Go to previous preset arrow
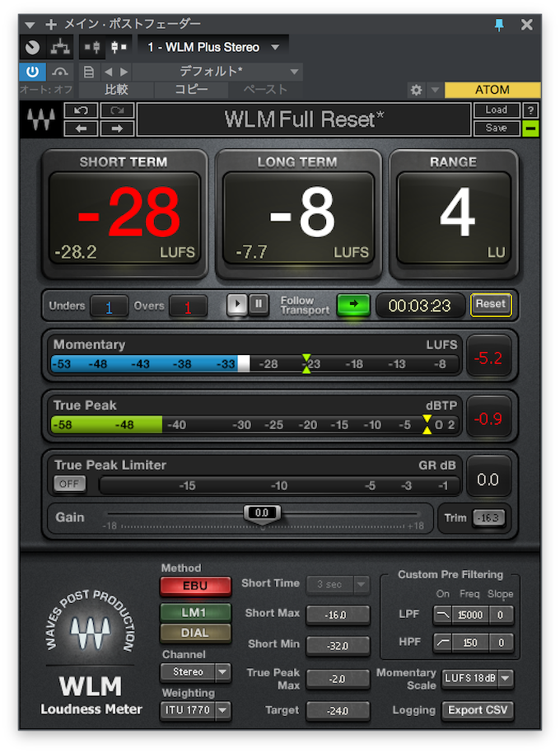Screen dimensions: 560x753 tap(109, 72)
